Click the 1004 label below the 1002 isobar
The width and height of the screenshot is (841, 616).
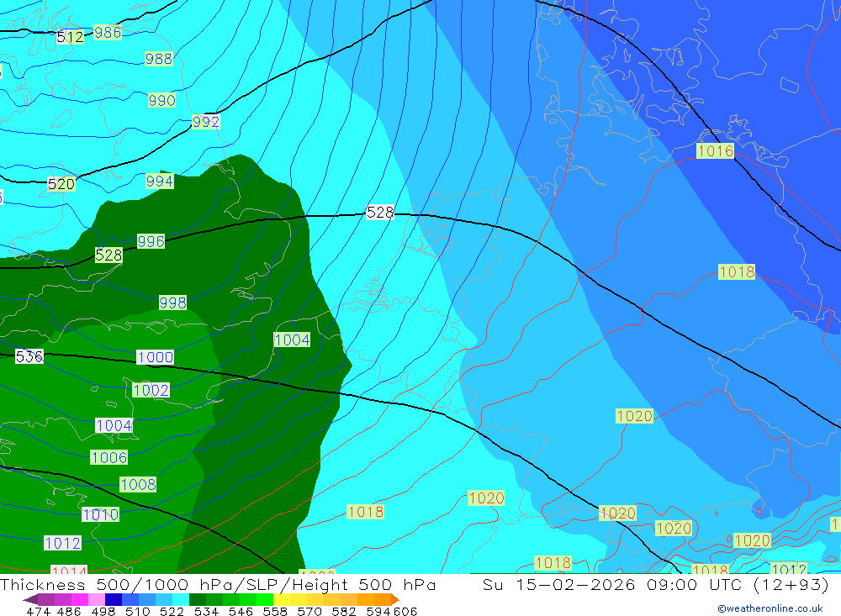[114, 426]
